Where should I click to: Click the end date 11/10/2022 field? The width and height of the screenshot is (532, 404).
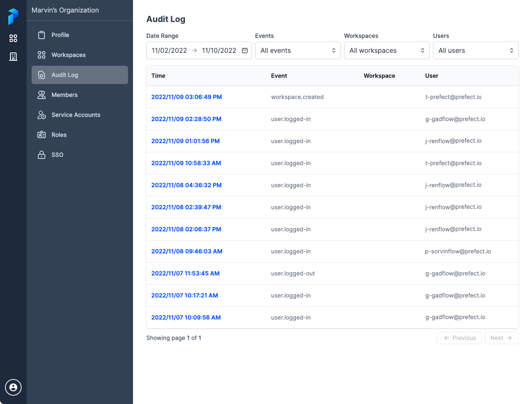click(219, 50)
